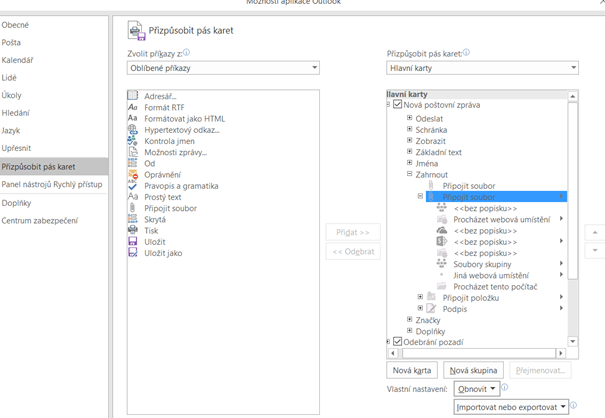
Task: Click the Nová skupina button
Action: pyautogui.click(x=473, y=370)
